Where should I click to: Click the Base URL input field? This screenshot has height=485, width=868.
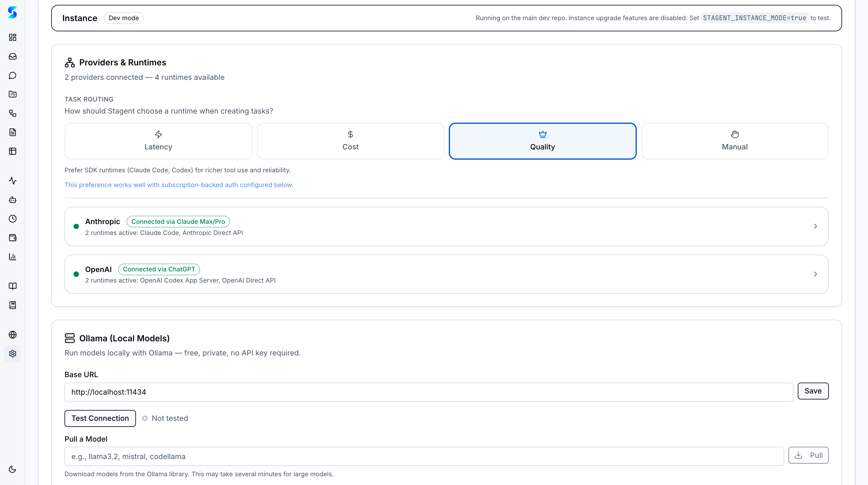[x=428, y=392]
